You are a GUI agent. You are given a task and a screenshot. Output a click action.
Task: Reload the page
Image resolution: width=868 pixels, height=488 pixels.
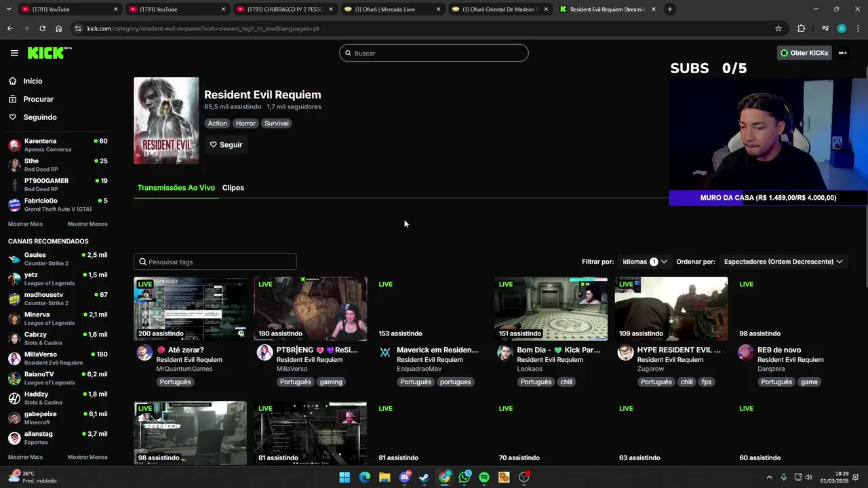[x=42, y=28]
